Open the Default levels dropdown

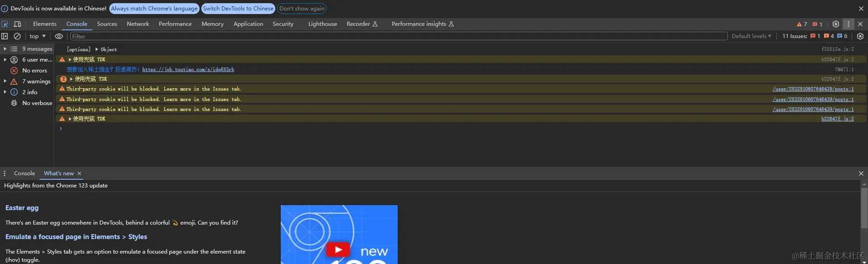tap(751, 36)
